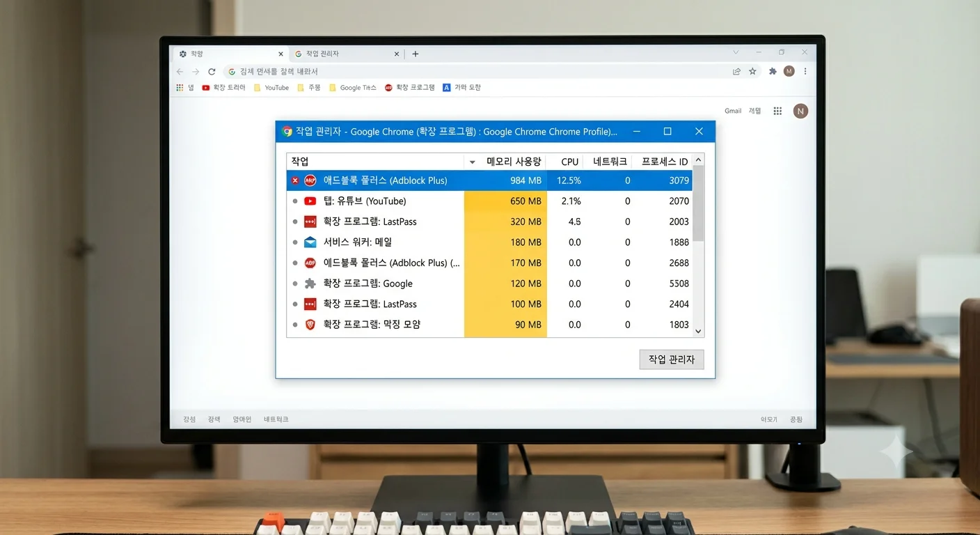Screen dimensions: 980x535
Task: Select 확장 프로그램: Google row
Action: [490, 284]
